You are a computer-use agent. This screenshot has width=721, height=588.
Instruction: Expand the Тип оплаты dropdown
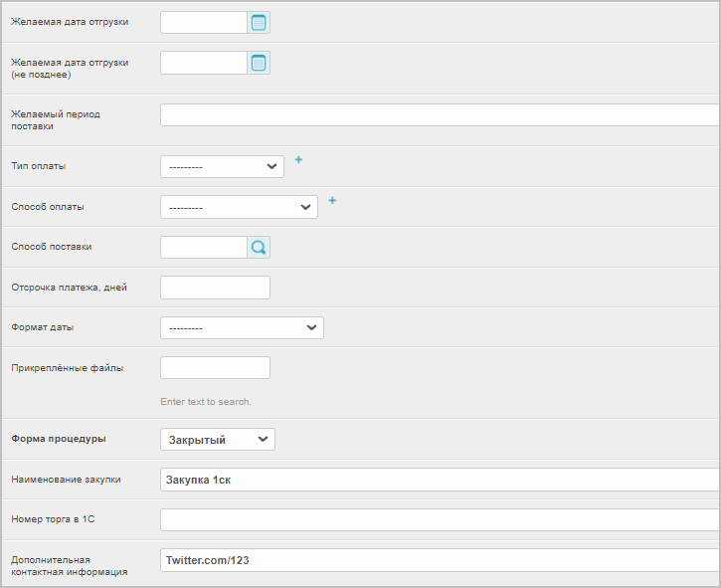[222, 166]
